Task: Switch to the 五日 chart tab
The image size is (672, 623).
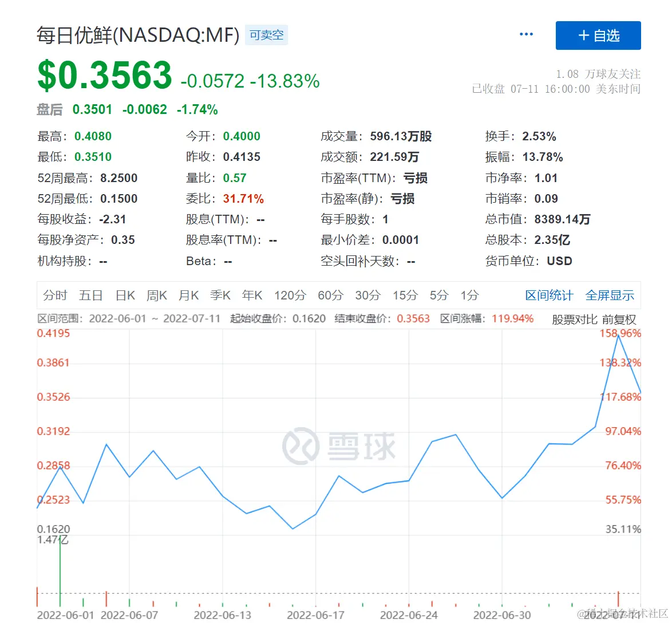Action: 91,295
